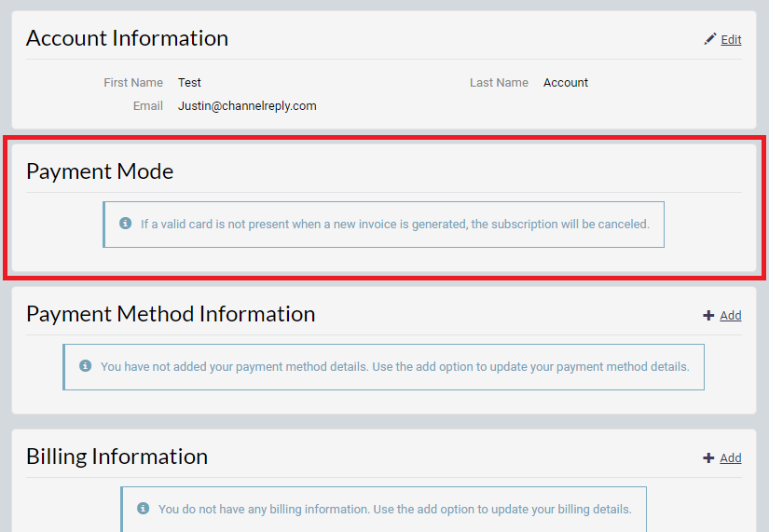Click the Email field label

click(147, 106)
